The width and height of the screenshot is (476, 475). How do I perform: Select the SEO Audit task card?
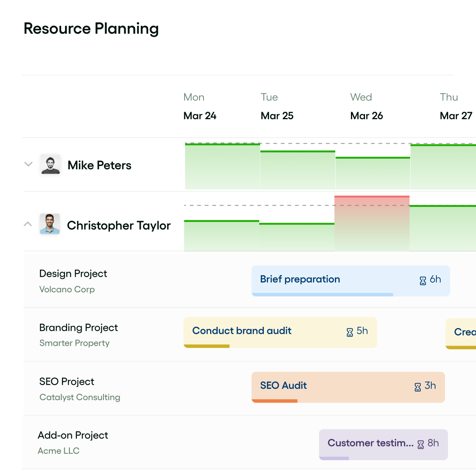pos(306,386)
